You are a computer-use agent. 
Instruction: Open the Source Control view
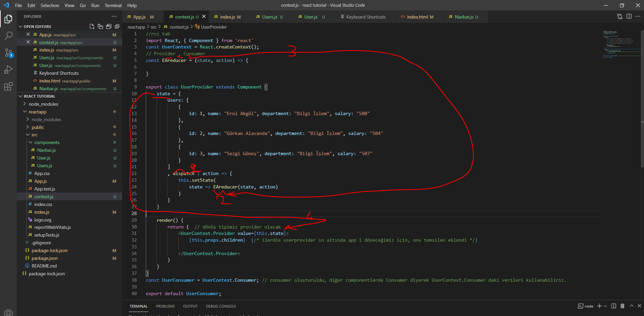click(x=8, y=53)
